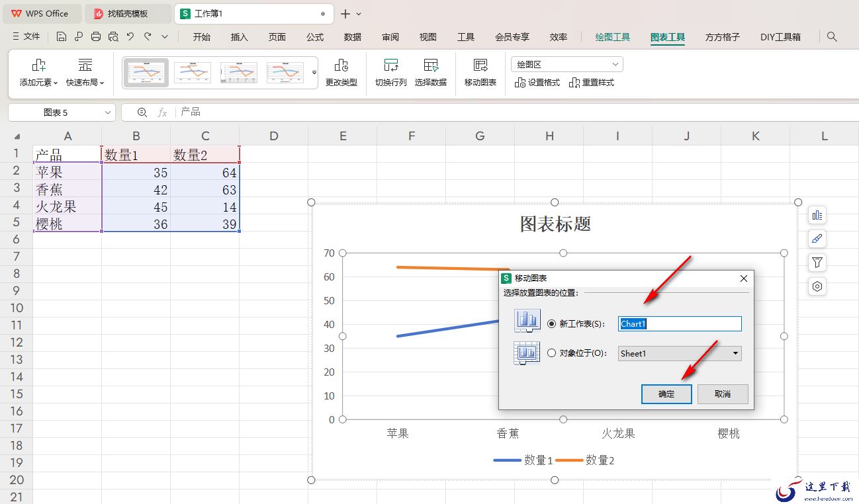
Task: Click the print preview icon
Action: (113, 37)
